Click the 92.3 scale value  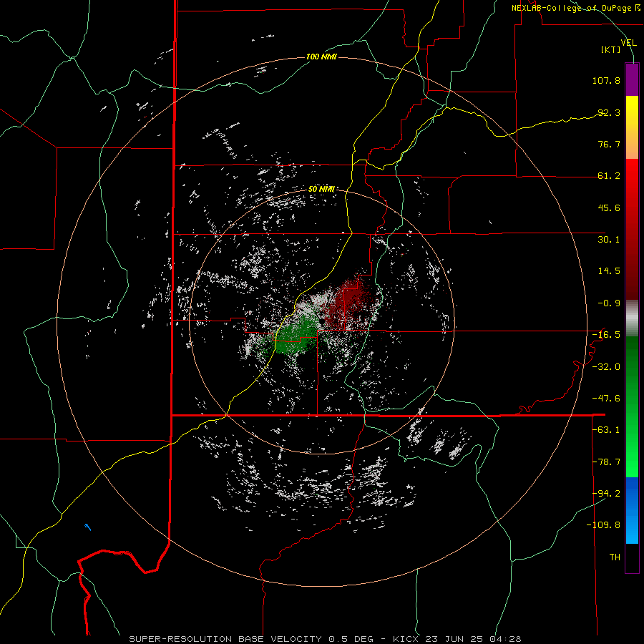tap(609, 112)
